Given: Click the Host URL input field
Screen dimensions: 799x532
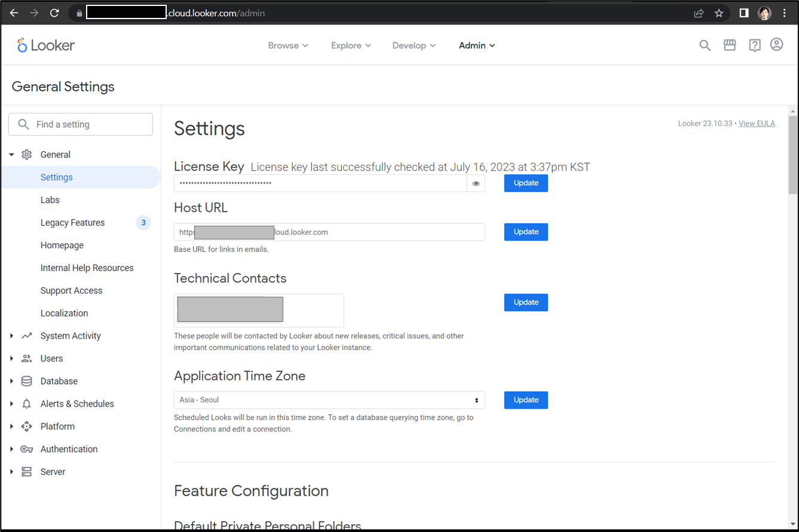Looking at the screenshot, I should point(329,232).
